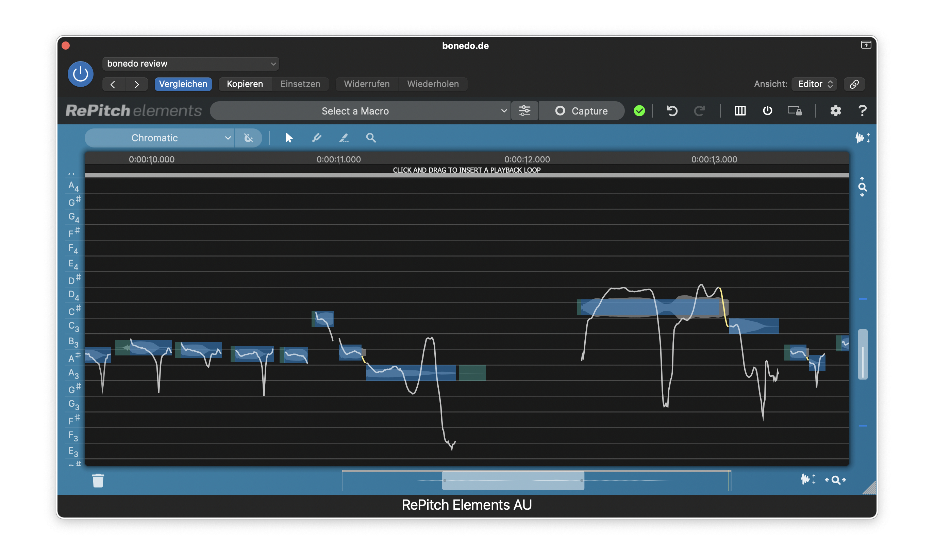
Task: Click the Vergleichen button
Action: (183, 84)
